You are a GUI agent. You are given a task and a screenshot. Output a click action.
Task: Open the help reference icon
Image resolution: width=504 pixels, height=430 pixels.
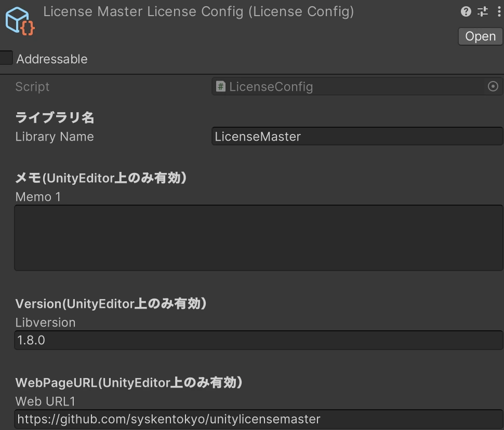pyautogui.click(x=466, y=11)
